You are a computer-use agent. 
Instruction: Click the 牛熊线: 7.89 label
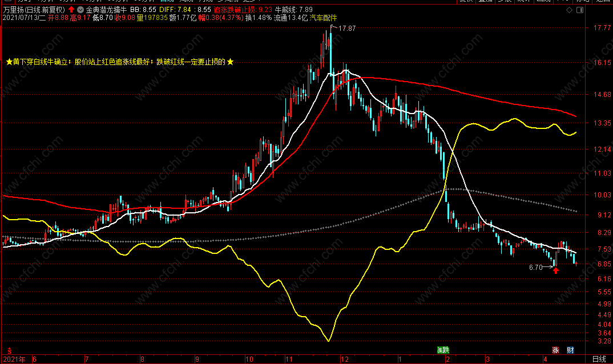(293, 10)
